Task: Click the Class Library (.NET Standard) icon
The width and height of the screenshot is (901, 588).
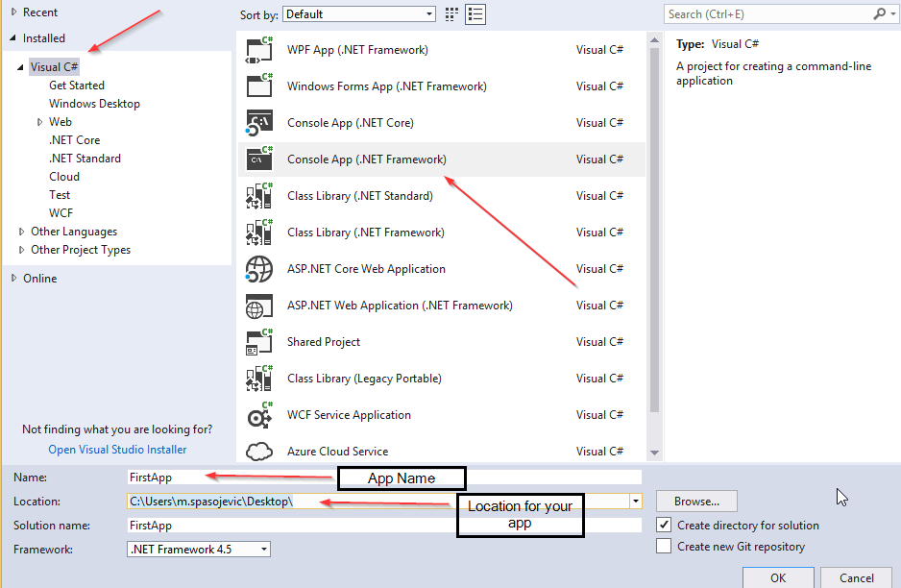Action: tap(259, 195)
